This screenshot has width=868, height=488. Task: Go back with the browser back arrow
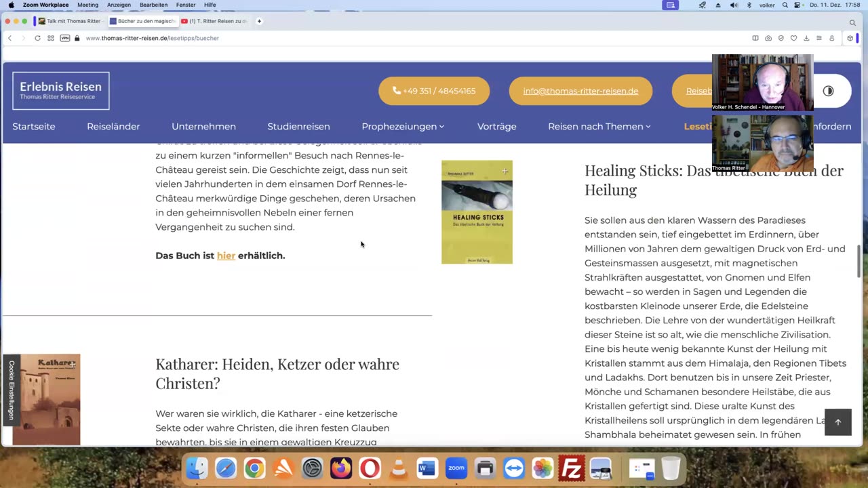9,38
